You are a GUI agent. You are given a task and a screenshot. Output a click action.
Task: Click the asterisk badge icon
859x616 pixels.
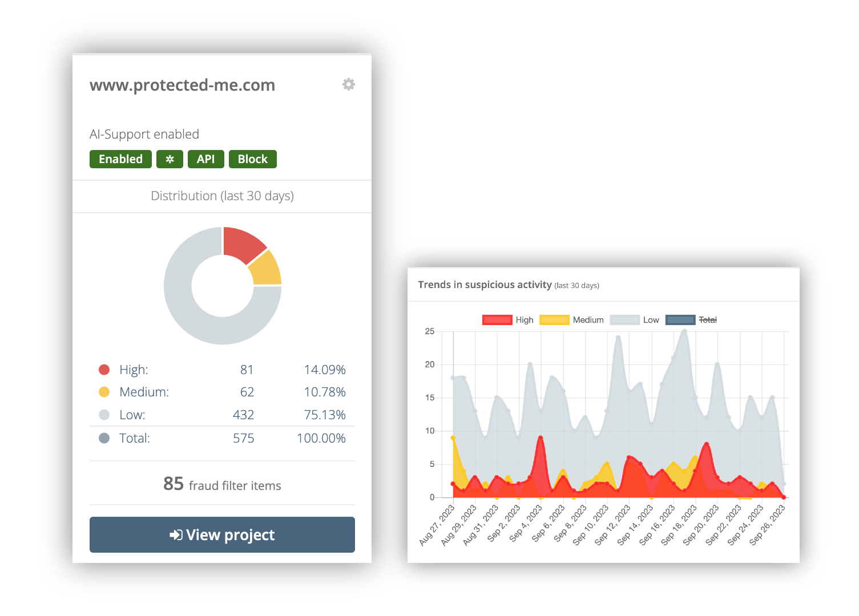[x=170, y=159]
